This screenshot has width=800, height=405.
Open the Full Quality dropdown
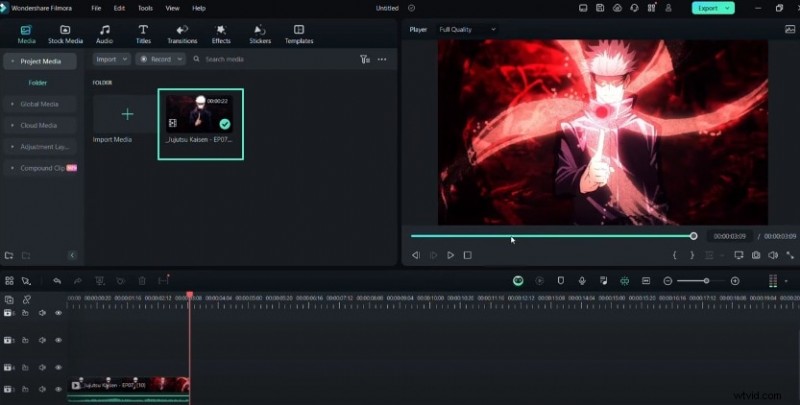click(467, 29)
